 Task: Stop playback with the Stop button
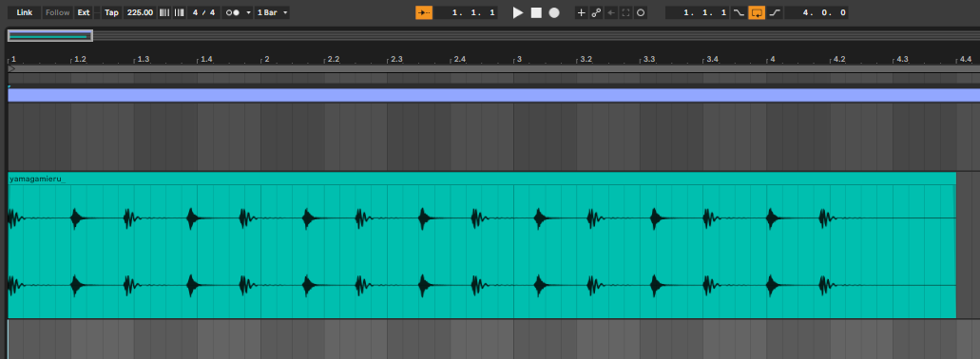[x=536, y=12]
